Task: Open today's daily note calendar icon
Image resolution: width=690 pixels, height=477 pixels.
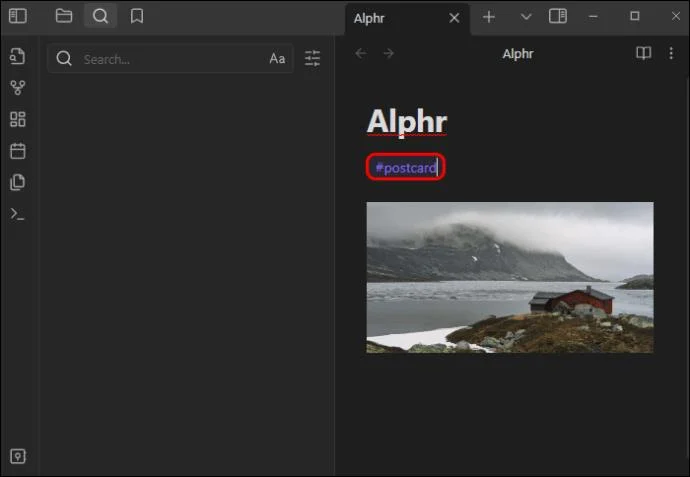Action: point(18,151)
